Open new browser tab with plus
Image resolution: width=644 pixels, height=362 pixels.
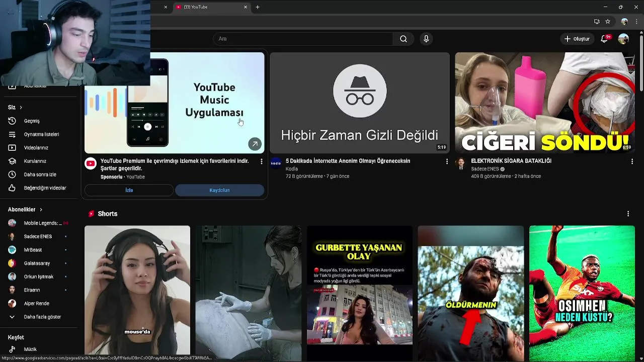click(258, 7)
